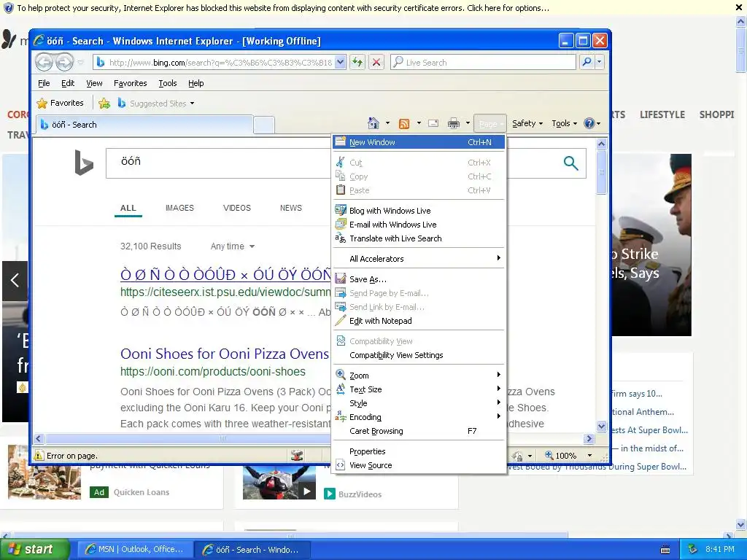Expand the Home button dropdown arrow
747x560 pixels.
pos(388,123)
